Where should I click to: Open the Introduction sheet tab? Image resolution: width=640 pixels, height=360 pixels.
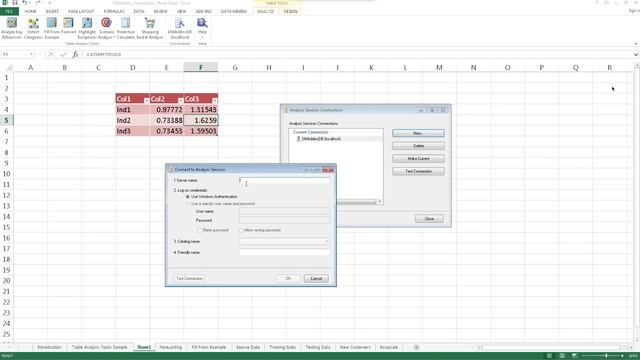pos(49,347)
